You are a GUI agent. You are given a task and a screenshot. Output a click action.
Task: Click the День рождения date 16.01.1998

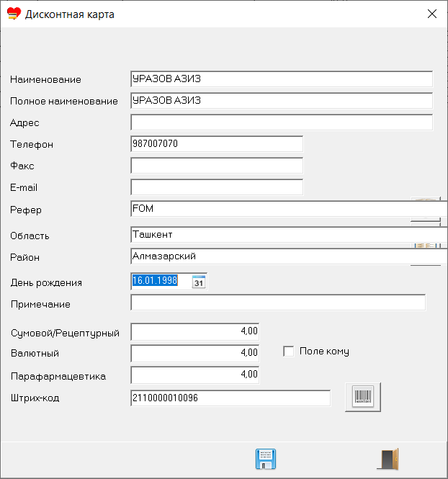[x=155, y=280]
